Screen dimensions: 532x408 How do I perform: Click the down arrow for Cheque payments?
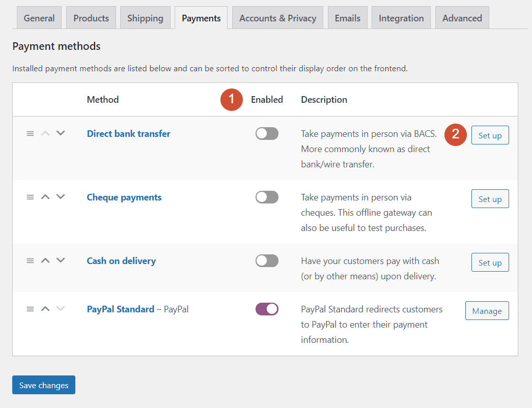pyautogui.click(x=60, y=197)
